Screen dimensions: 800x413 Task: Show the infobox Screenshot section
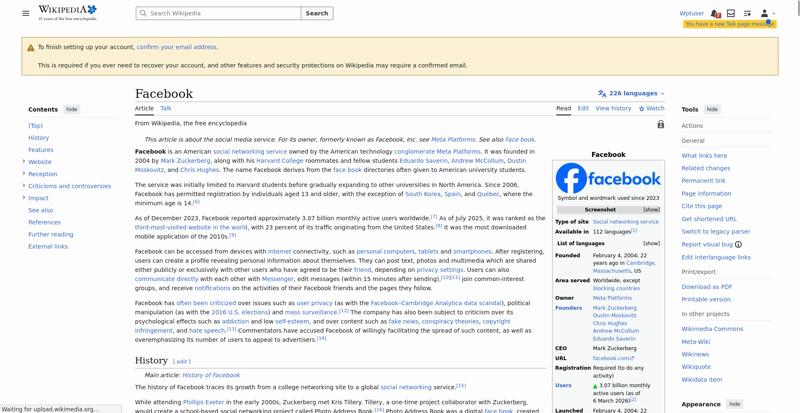(651, 210)
